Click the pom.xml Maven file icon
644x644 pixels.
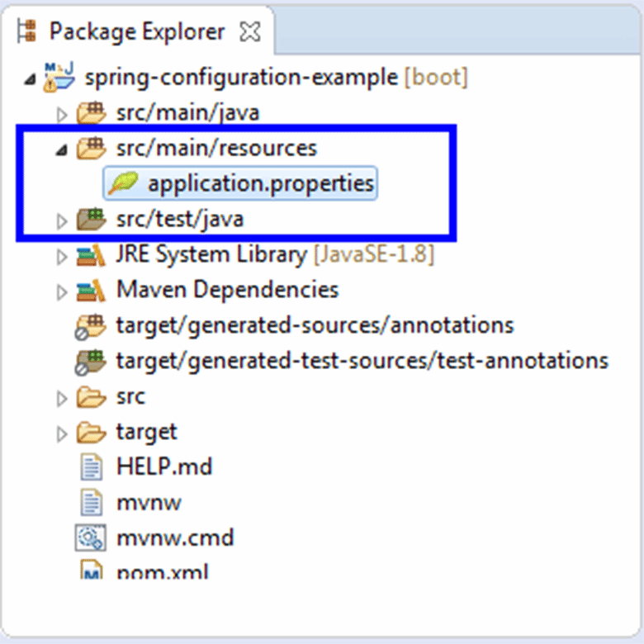[91, 570]
